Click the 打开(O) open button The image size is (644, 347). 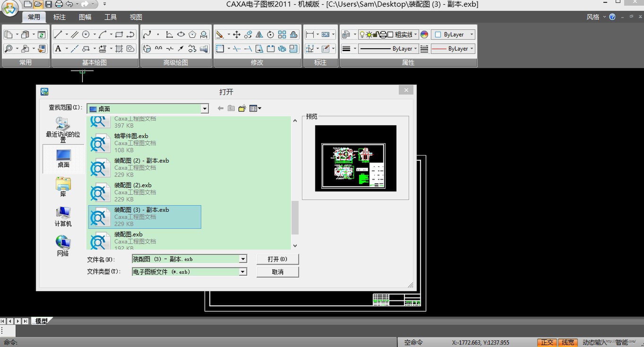[277, 259]
